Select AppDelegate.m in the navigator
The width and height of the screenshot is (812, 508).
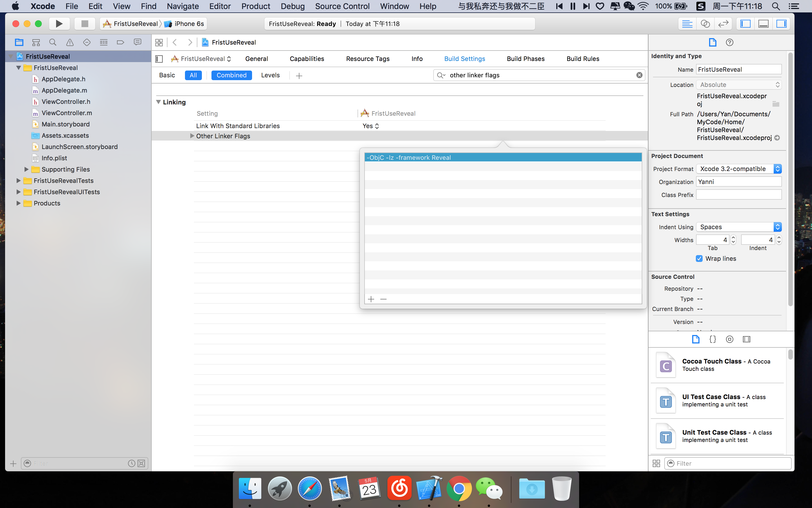pyautogui.click(x=64, y=90)
